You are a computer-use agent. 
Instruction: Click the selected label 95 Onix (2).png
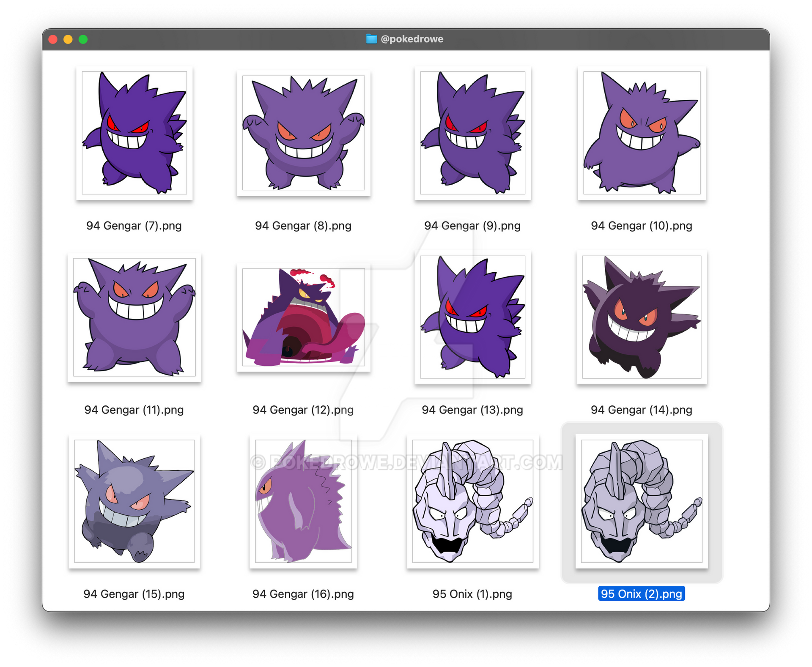point(642,594)
